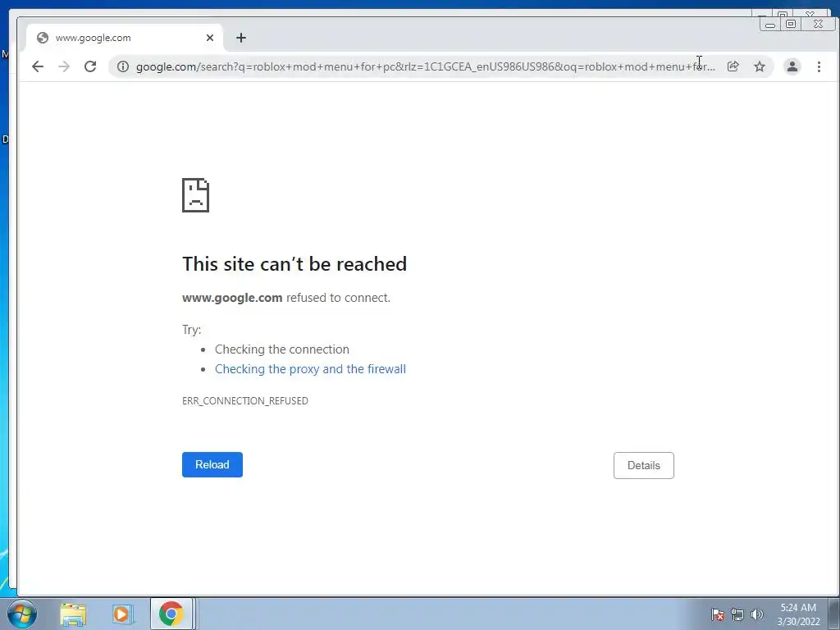840x630 pixels.
Task: Show error Details
Action: tap(643, 465)
